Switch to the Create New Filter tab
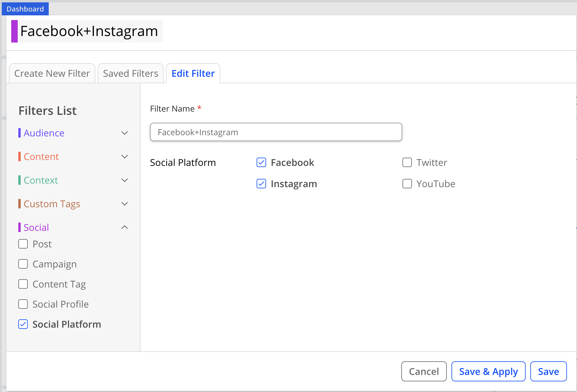Screen dimensions: 577x392 pyautogui.click(x=52, y=73)
